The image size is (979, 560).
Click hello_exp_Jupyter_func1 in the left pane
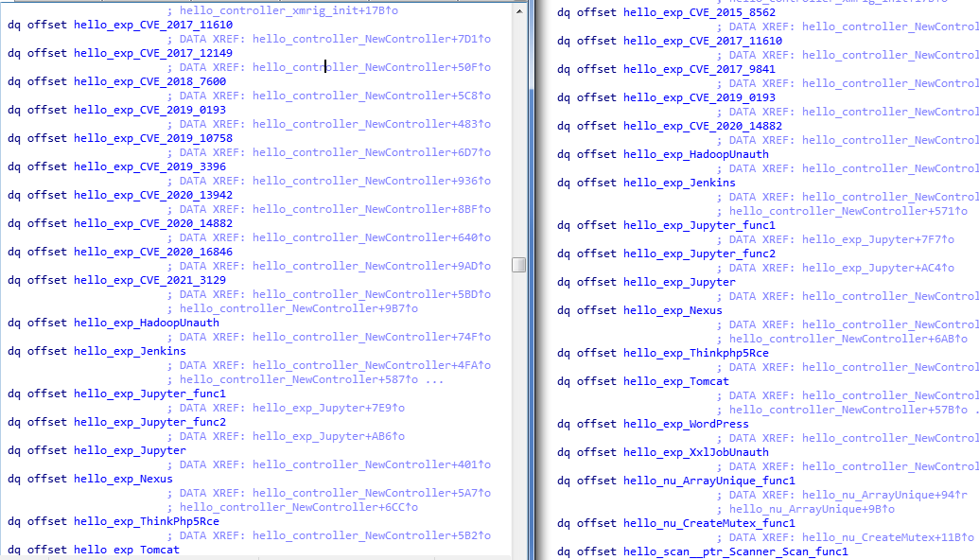(x=149, y=394)
